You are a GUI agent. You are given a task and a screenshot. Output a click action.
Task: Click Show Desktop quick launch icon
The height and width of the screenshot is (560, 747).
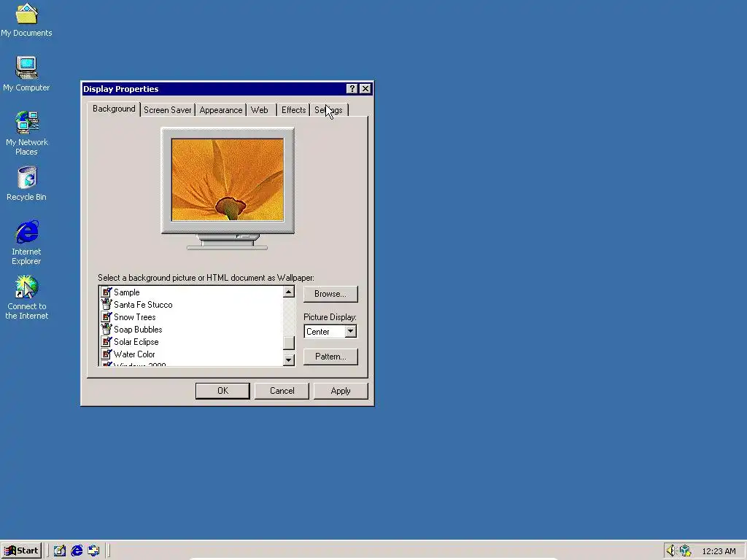(60, 551)
